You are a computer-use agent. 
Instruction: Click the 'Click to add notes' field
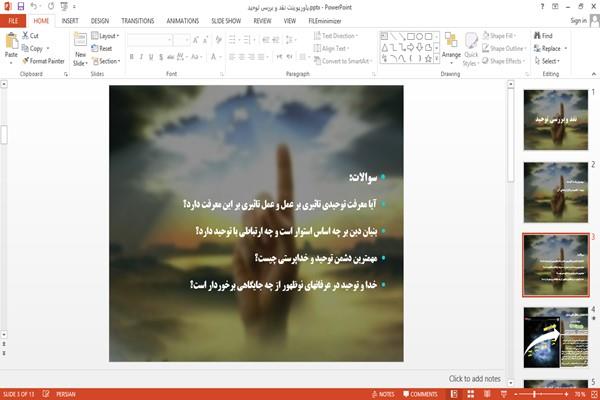474,379
